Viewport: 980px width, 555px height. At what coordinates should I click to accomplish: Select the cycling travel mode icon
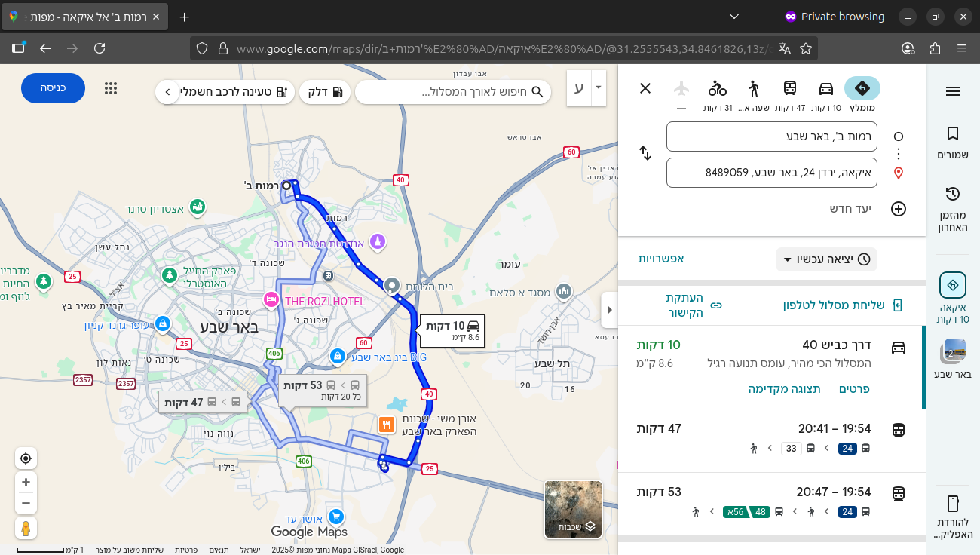coord(718,89)
